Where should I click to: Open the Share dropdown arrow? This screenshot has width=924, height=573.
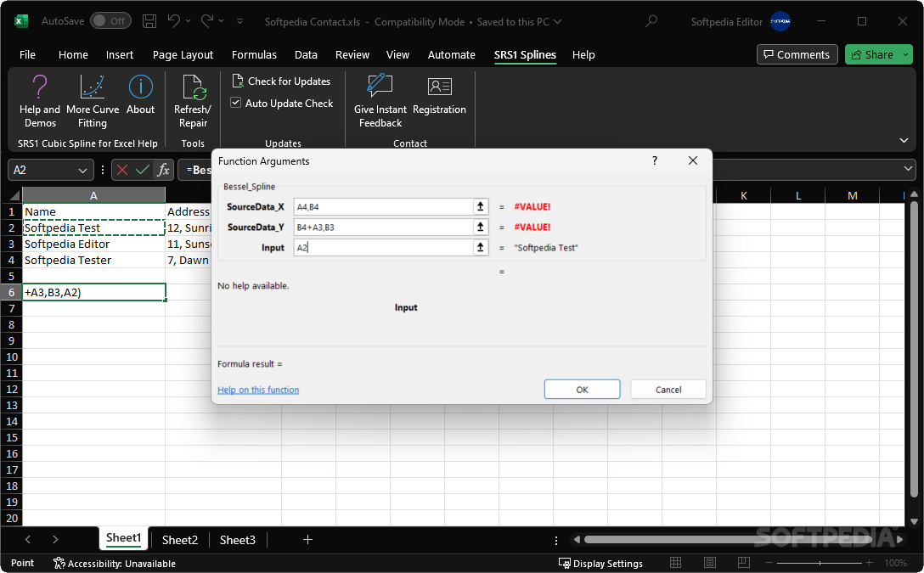pyautogui.click(x=905, y=55)
